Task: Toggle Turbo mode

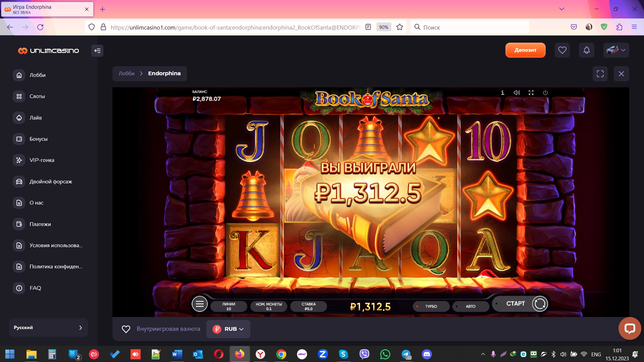Action: pyautogui.click(x=431, y=306)
